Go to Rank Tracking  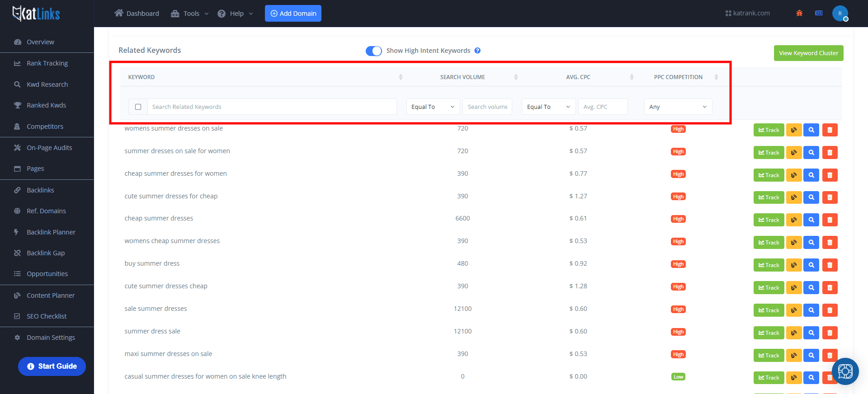[47, 63]
